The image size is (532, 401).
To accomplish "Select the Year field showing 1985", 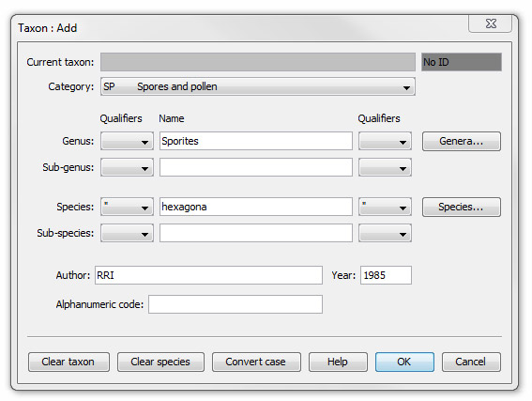I will (x=386, y=275).
